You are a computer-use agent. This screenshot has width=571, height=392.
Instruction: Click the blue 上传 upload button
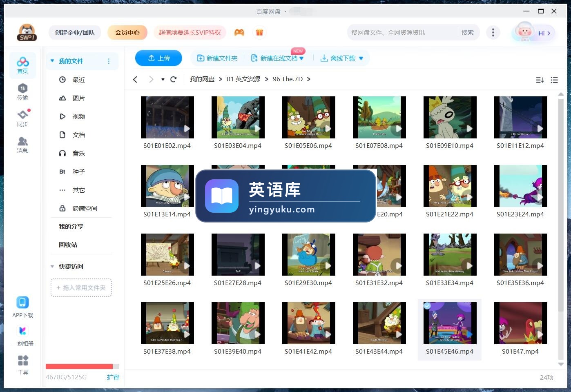[158, 58]
